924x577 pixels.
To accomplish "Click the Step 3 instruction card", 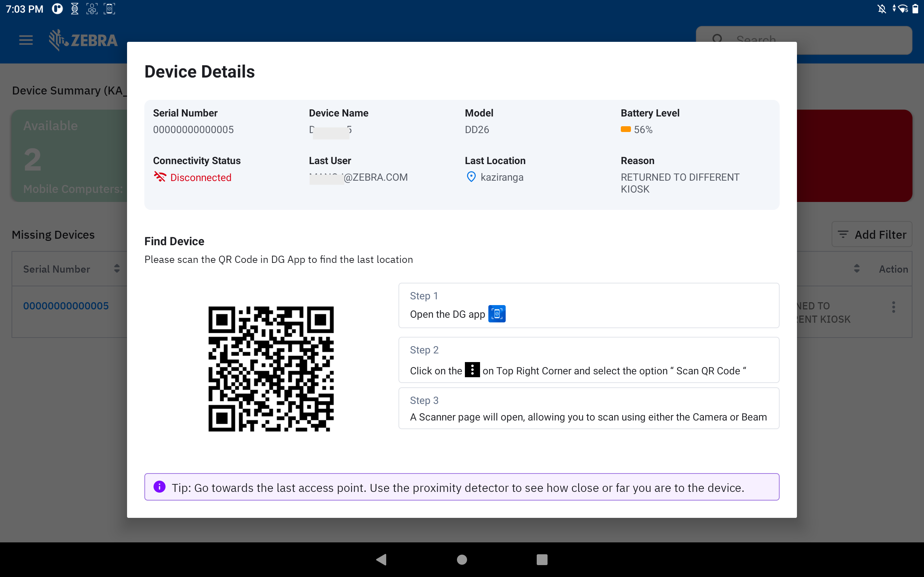I will 588,408.
